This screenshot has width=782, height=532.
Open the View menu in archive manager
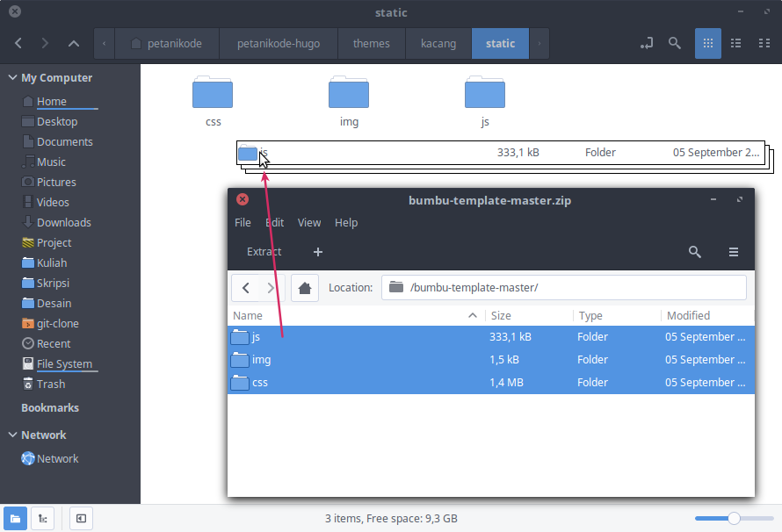click(309, 222)
